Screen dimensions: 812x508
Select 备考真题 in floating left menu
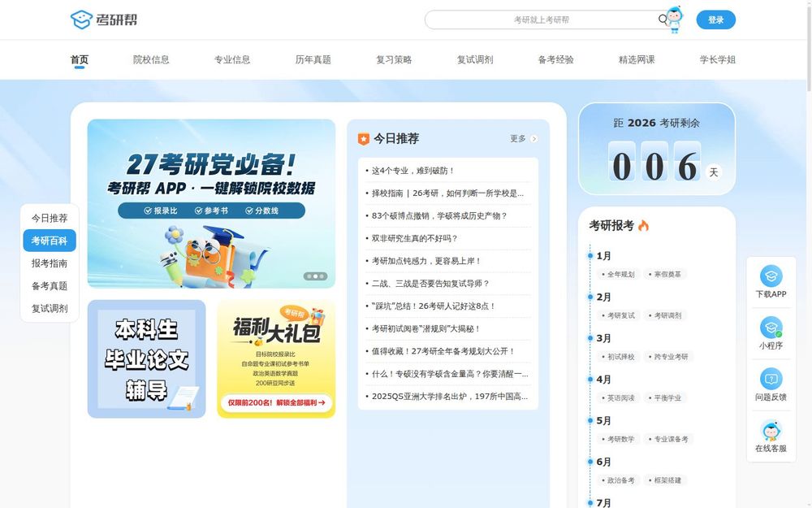[x=50, y=285]
